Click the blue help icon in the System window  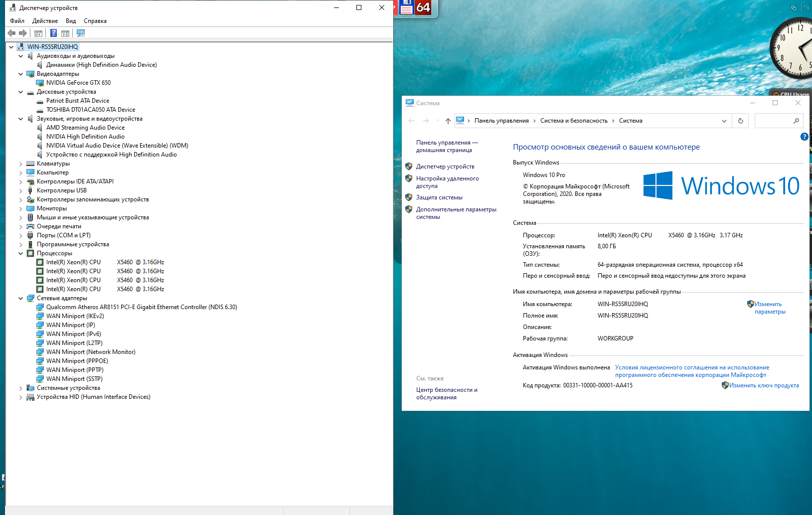(x=804, y=137)
